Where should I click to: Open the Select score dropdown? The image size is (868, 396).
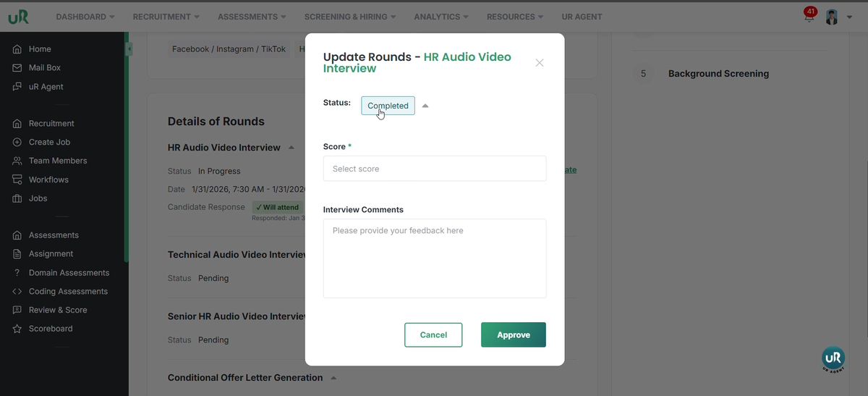[434, 169]
